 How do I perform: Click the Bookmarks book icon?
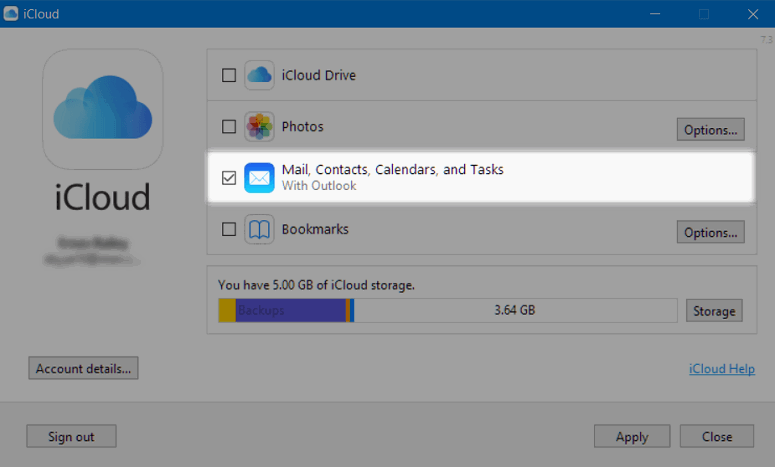[260, 230]
